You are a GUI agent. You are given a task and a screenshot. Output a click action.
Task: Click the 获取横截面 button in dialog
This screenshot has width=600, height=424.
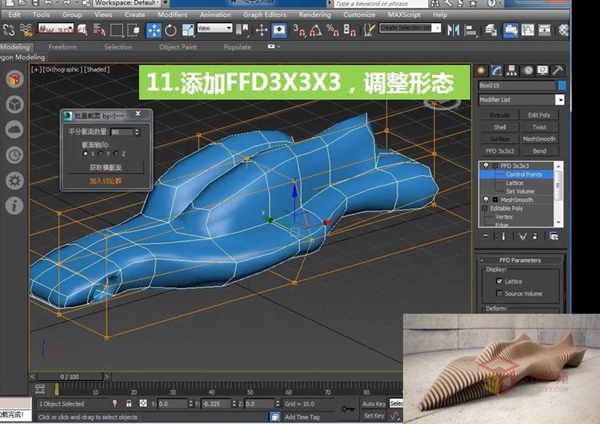pos(106,168)
